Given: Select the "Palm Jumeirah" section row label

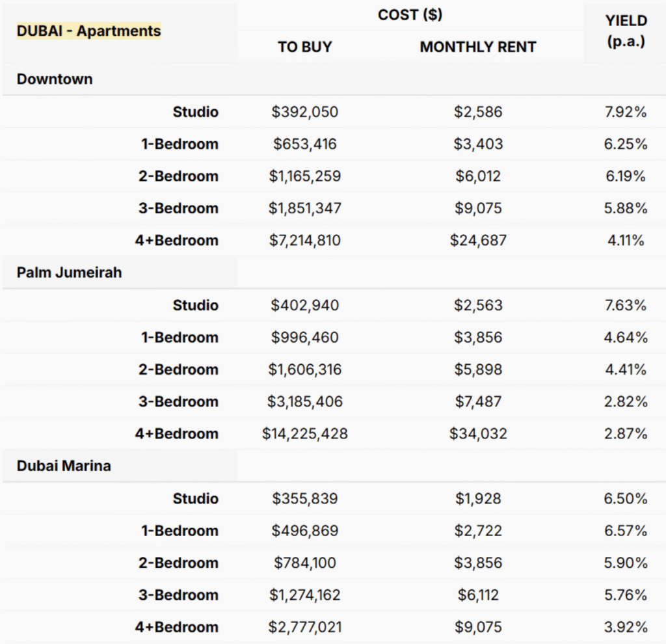Looking at the screenshot, I should click(x=70, y=273).
